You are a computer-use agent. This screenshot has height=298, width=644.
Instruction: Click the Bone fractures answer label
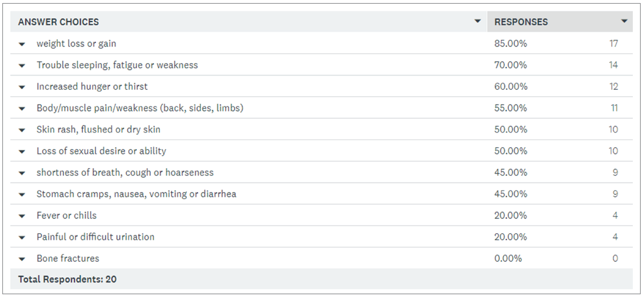[68, 258]
